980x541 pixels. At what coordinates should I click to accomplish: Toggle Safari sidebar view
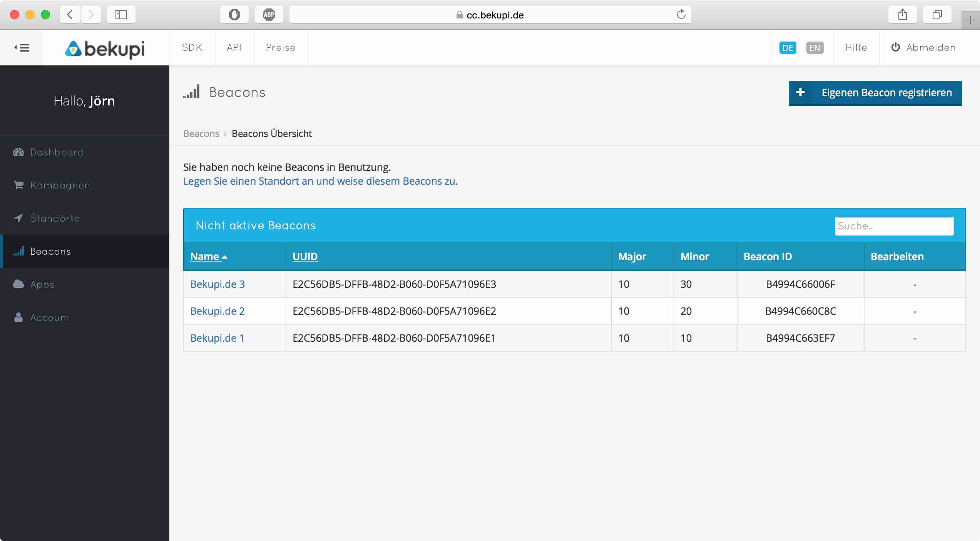(121, 15)
